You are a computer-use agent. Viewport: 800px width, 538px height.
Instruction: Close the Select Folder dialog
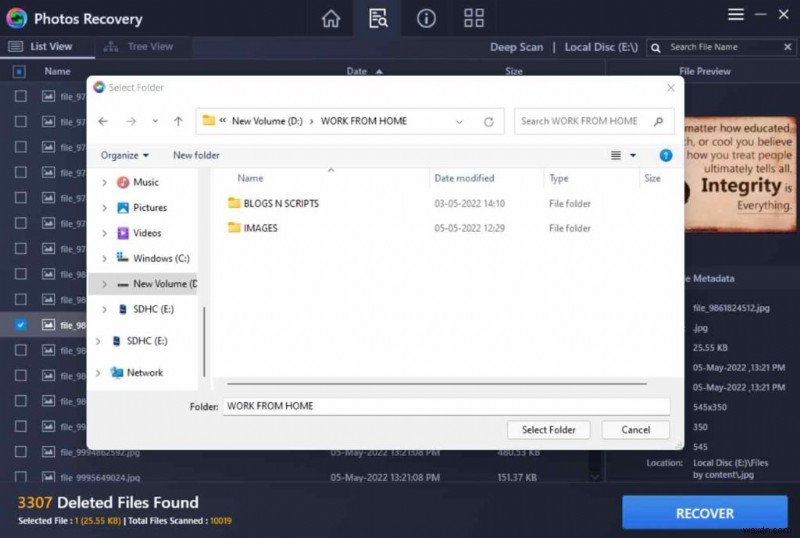coord(670,88)
